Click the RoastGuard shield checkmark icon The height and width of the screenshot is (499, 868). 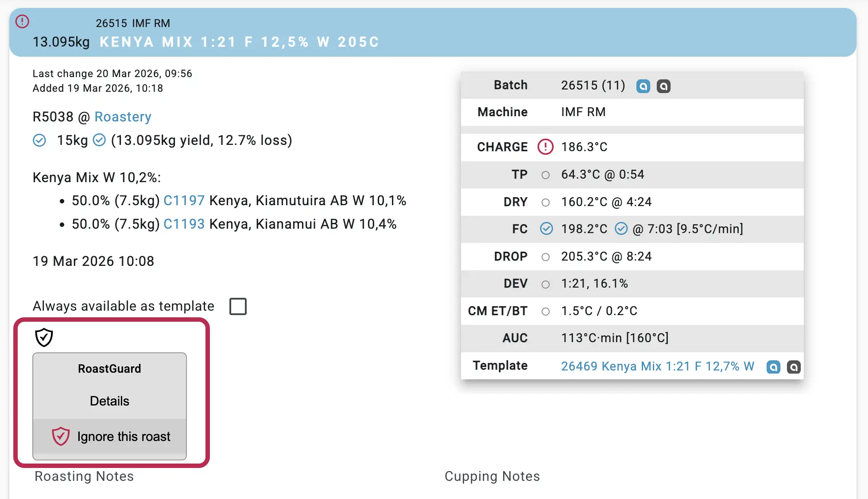[x=44, y=338]
